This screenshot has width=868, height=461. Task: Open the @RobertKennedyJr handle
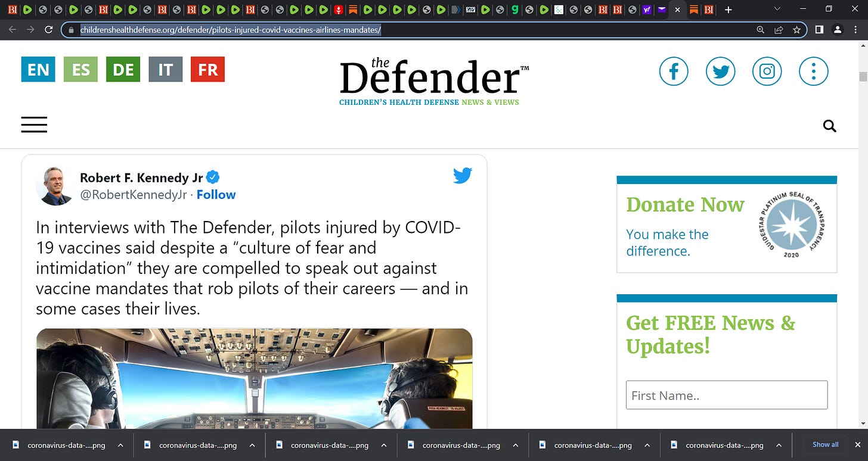(x=134, y=195)
